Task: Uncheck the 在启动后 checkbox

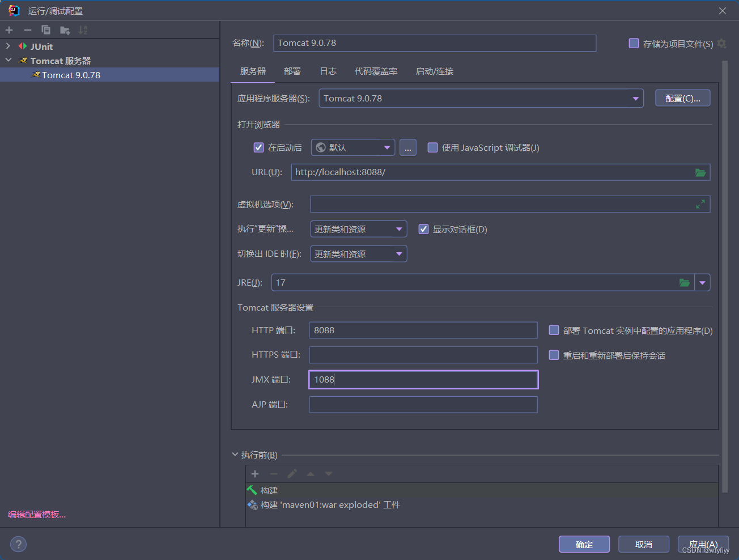Action: [x=258, y=147]
